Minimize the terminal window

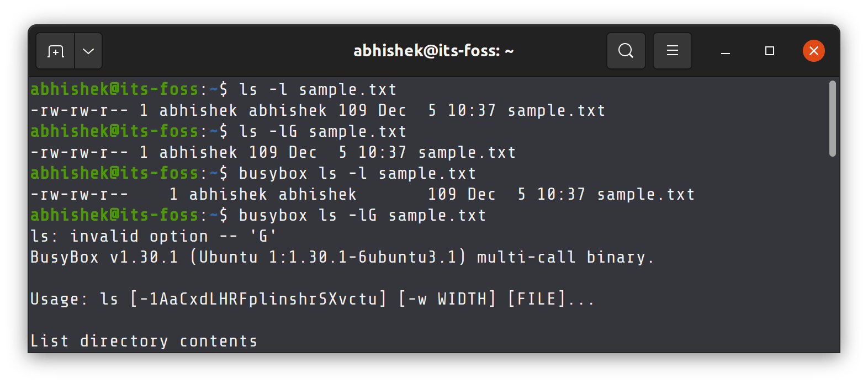click(x=724, y=51)
